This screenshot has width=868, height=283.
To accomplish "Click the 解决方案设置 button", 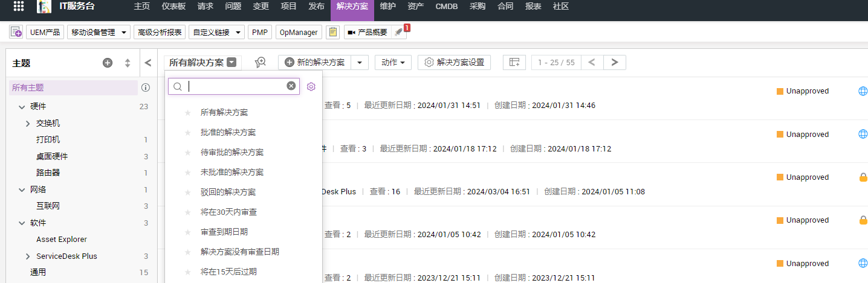I will click(454, 62).
